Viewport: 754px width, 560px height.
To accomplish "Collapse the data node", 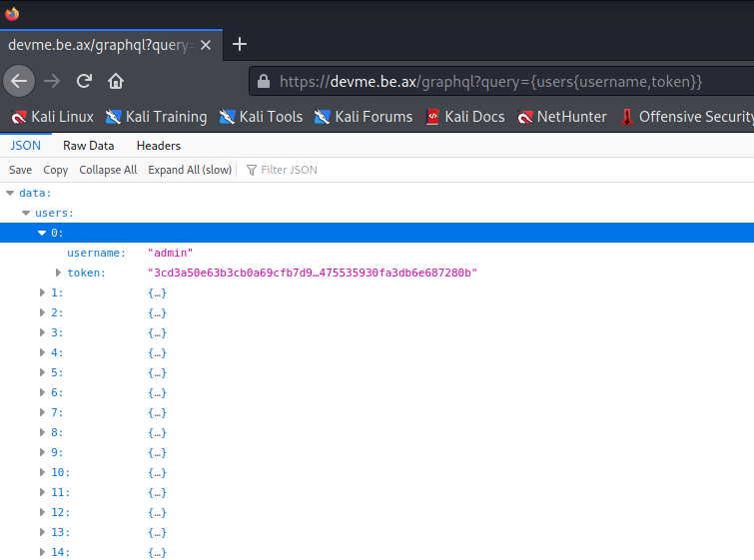I will click(x=10, y=193).
